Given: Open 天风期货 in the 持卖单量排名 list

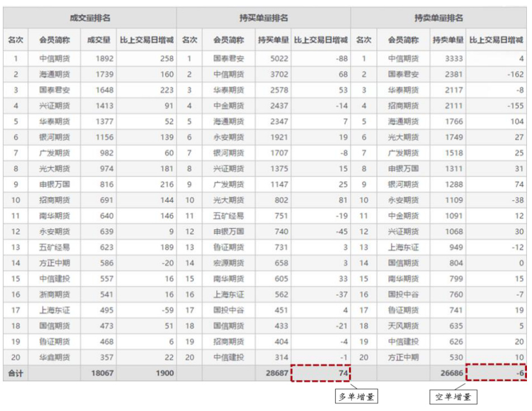Looking at the screenshot, I should (403, 325).
